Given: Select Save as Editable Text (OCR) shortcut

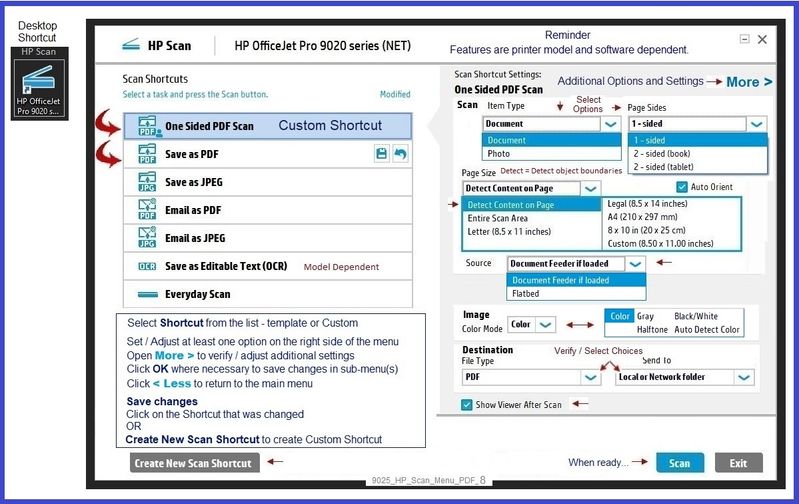Looking at the screenshot, I should (x=268, y=266).
